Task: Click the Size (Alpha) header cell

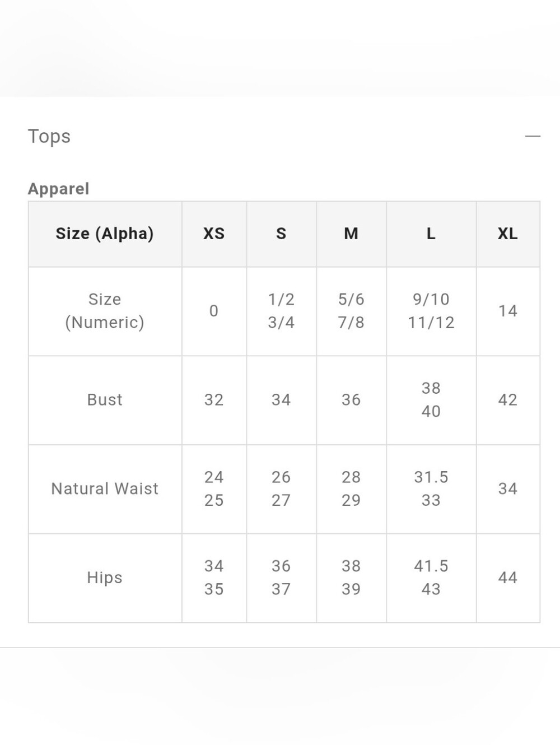Action: point(105,234)
